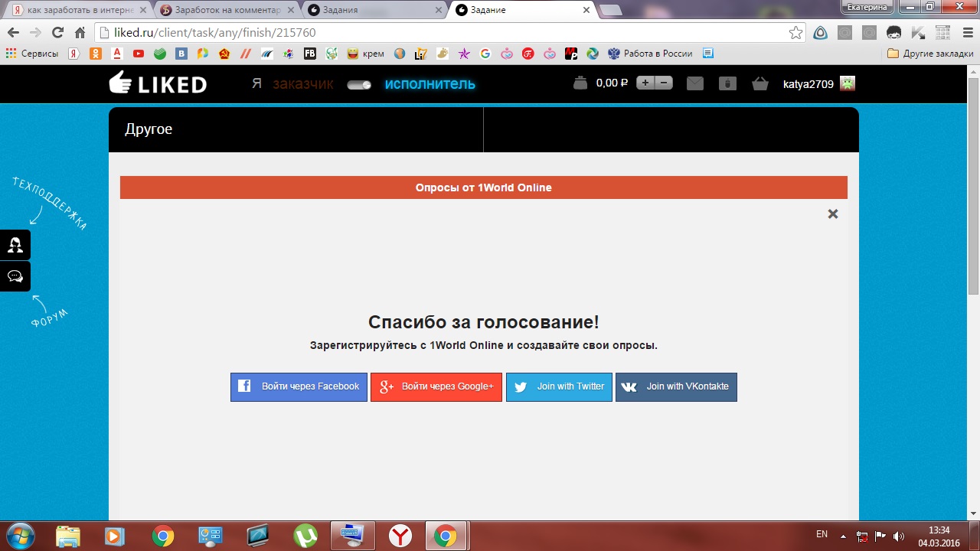
Task: Toggle the заказчик/исполнитель role switch
Action: (x=359, y=84)
